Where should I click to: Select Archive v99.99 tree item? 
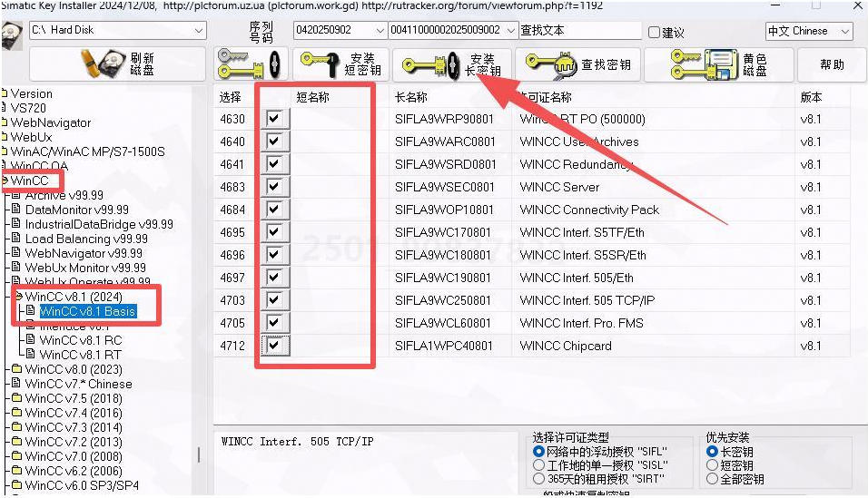pyautogui.click(x=64, y=195)
